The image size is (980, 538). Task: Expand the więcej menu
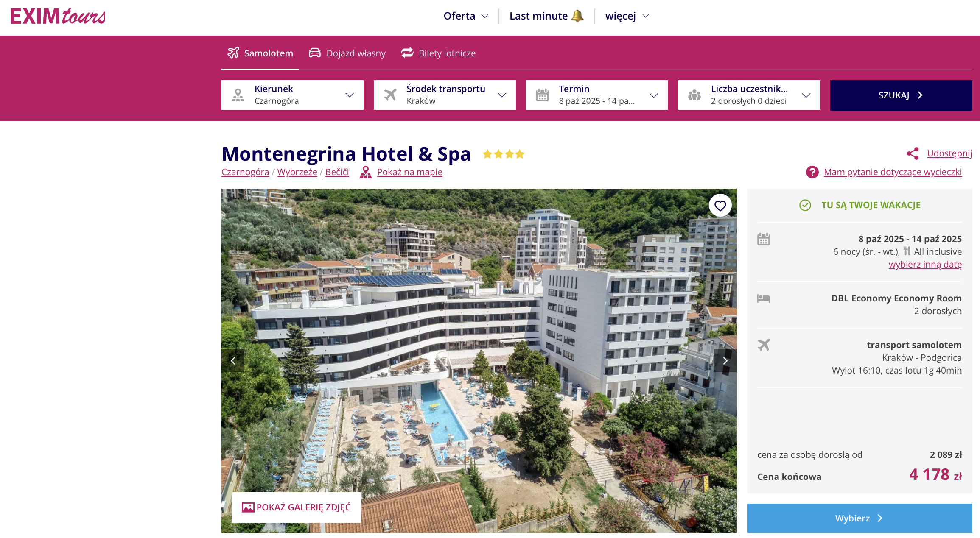627,16
